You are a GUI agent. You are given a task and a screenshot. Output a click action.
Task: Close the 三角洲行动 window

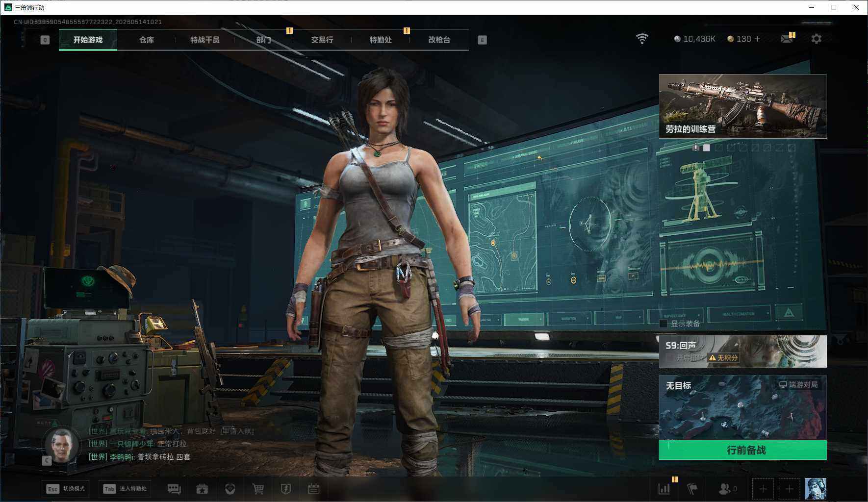[856, 7]
